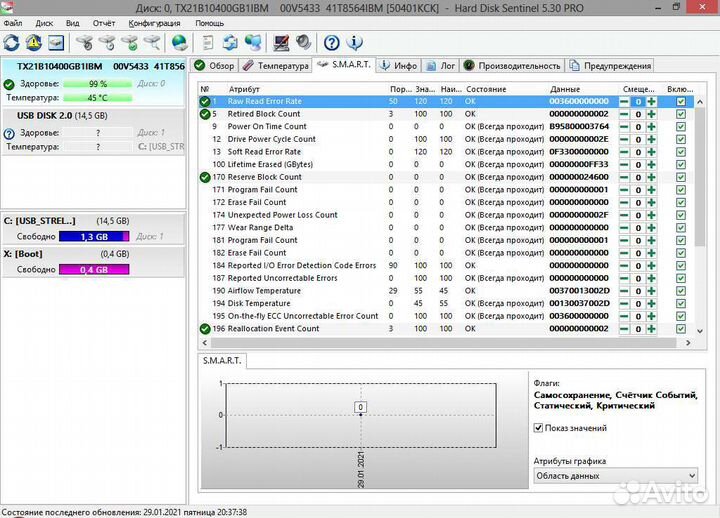Open the Файл menu
Screen dimensions: 720x518
pyautogui.click(x=13, y=23)
